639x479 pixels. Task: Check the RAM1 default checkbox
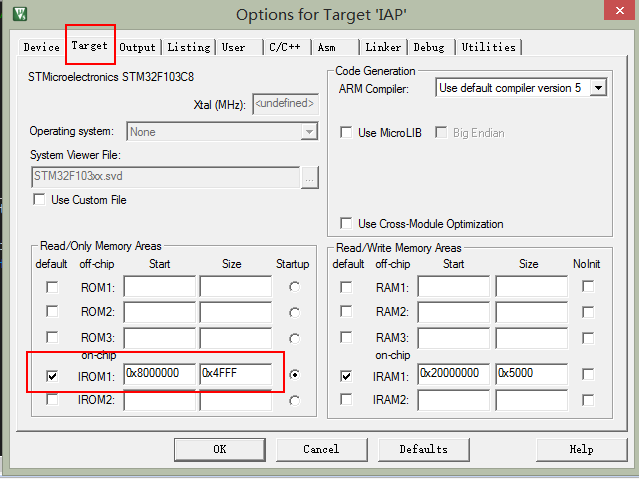coord(346,287)
